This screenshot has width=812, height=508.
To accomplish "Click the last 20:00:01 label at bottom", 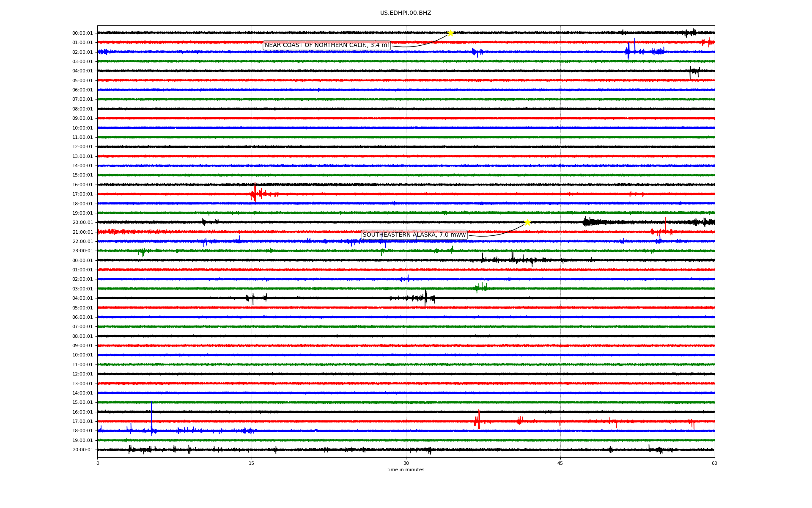I will pyautogui.click(x=82, y=450).
